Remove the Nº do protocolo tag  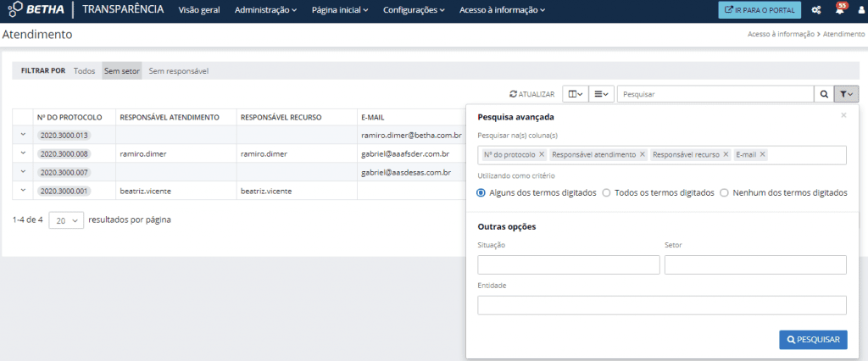(x=542, y=154)
